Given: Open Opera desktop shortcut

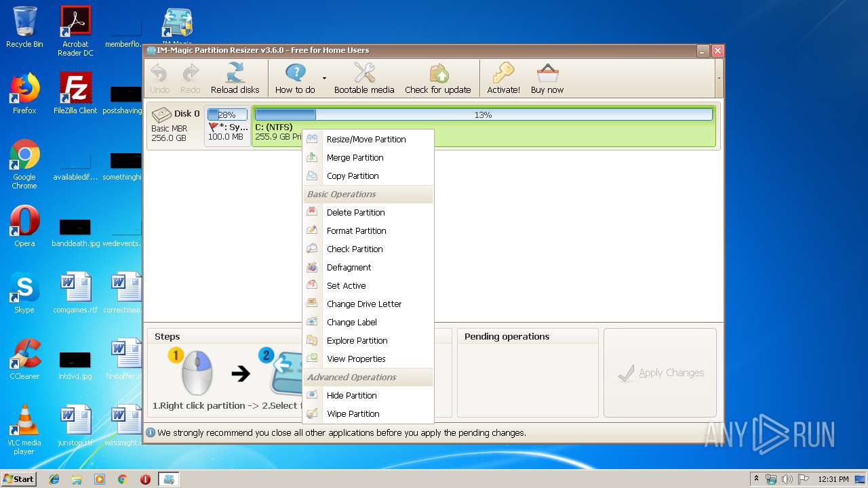Looking at the screenshot, I should pyautogui.click(x=24, y=226).
